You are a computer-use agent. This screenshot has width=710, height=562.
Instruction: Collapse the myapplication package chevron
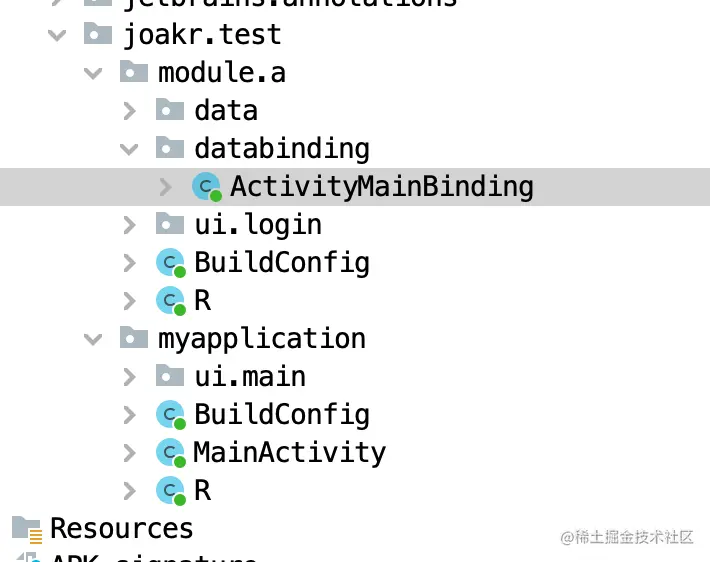pos(93,340)
